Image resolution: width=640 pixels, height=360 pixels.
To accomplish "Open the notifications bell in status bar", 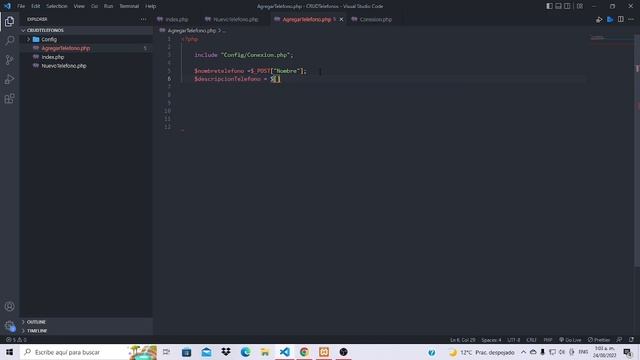I will coord(631,340).
